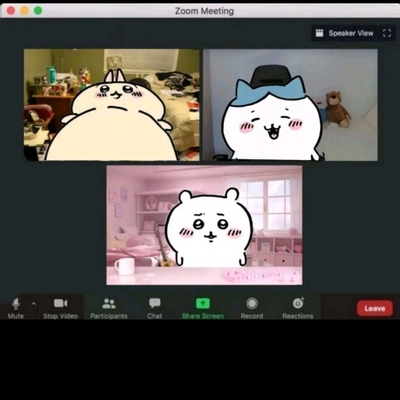
Task: Click the Zoom Meeting title bar
Action: point(204,11)
